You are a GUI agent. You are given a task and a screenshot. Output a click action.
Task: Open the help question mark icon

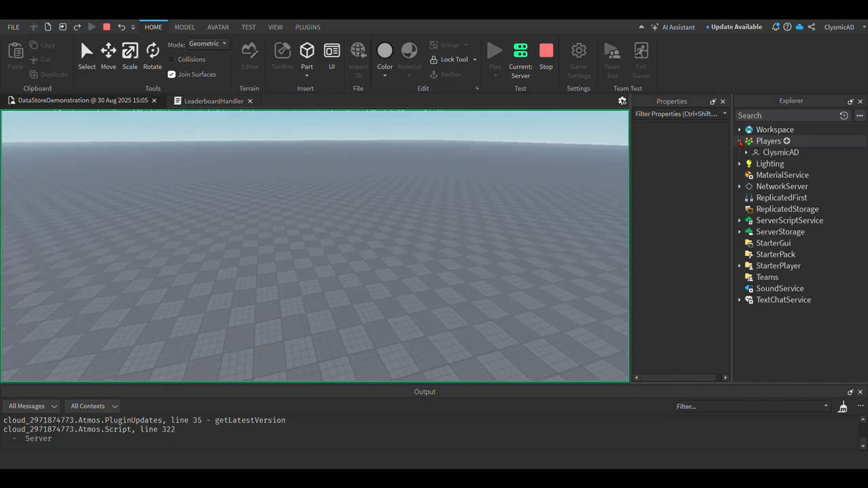click(x=787, y=27)
